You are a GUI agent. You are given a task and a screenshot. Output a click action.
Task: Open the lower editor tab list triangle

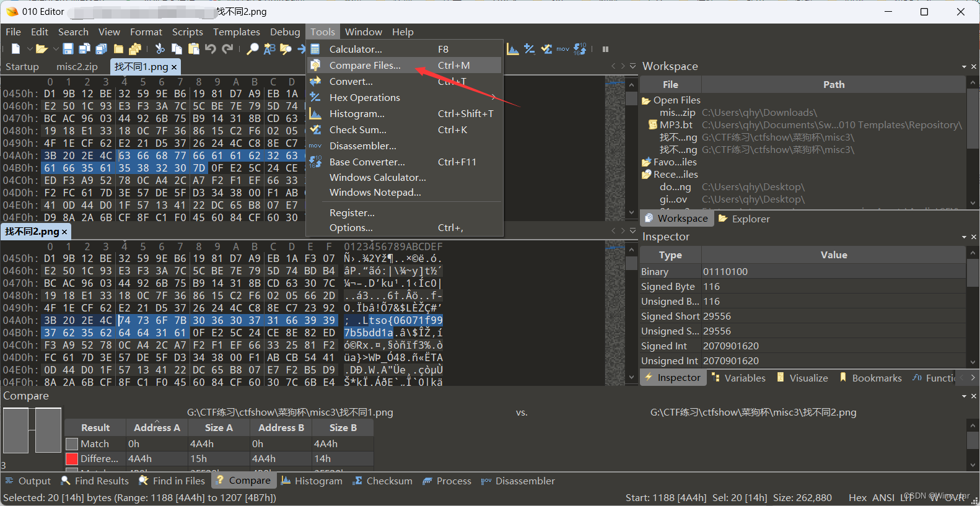(x=632, y=230)
